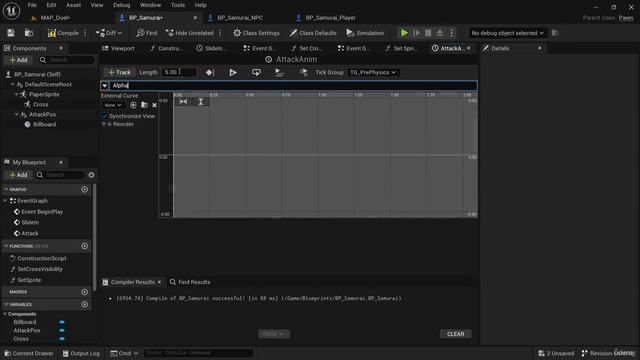Add a new function with plus icon
This screenshot has height=360, width=640.
coord(84,246)
